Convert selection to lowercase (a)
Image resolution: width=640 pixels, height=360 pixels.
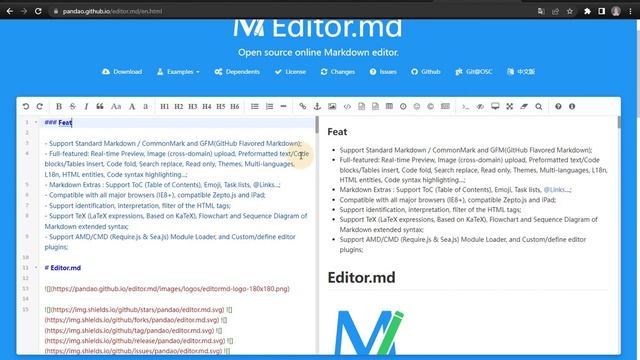pos(145,107)
